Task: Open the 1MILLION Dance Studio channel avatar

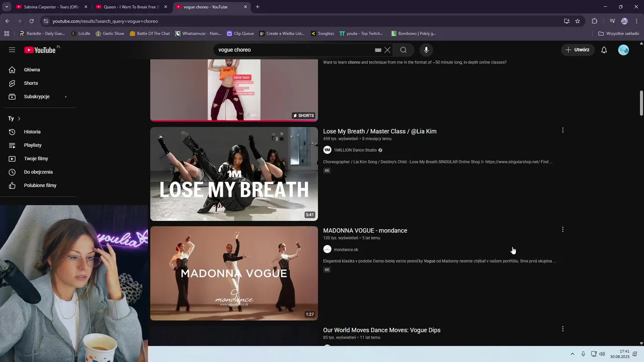Action: pyautogui.click(x=327, y=150)
